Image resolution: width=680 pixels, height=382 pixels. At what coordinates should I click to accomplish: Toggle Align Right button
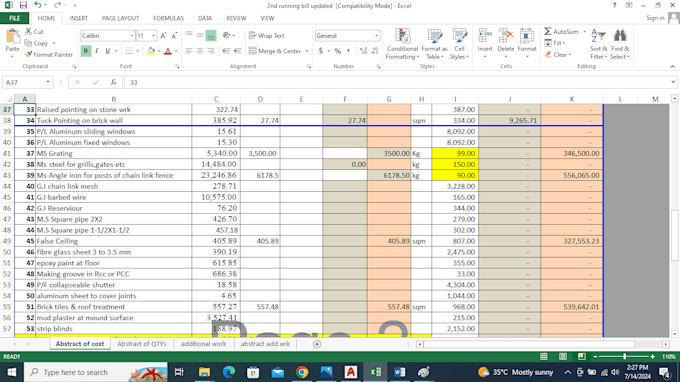tap(211, 51)
